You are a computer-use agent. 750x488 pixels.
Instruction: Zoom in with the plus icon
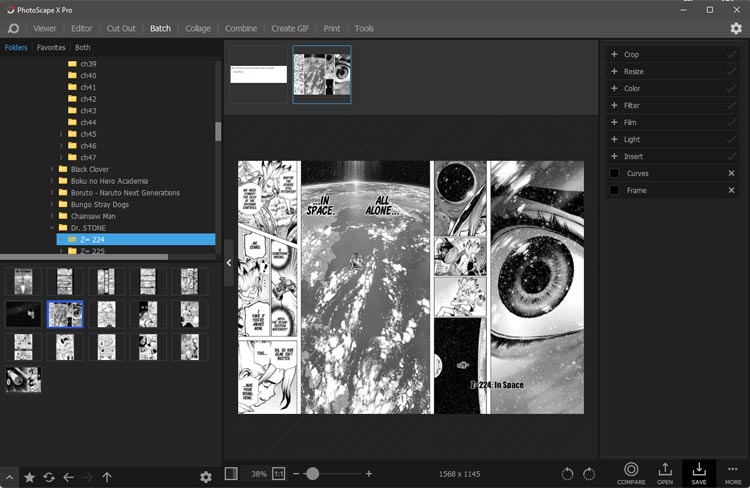coord(369,474)
